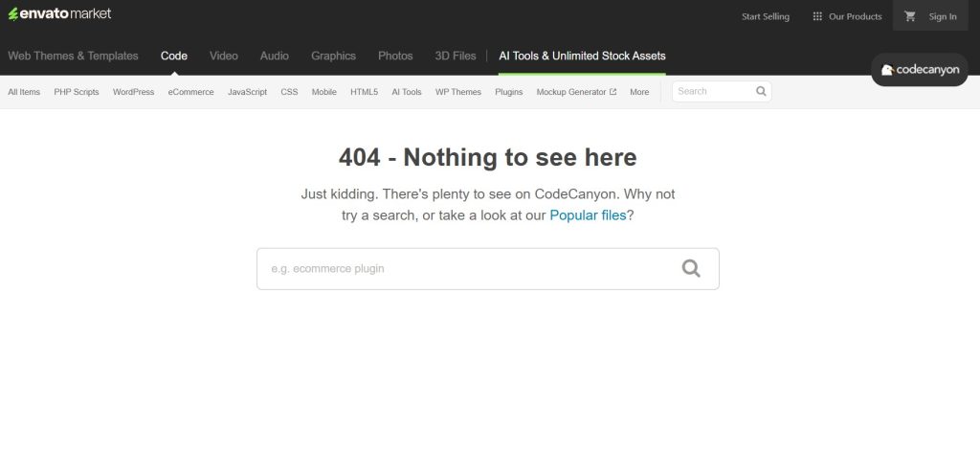This screenshot has height=475, width=980.
Task: Click the Sign In button
Action: point(942,16)
